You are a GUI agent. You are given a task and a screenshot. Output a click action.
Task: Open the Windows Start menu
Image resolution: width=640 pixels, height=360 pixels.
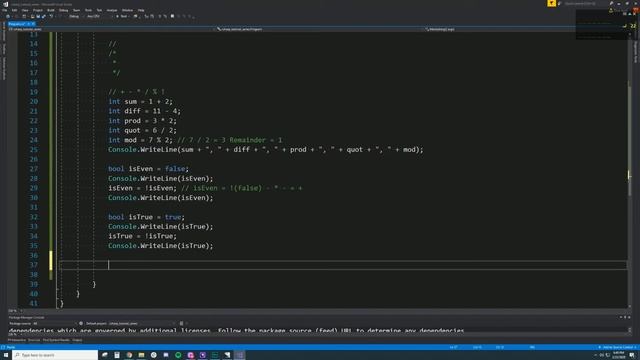pos(6,355)
